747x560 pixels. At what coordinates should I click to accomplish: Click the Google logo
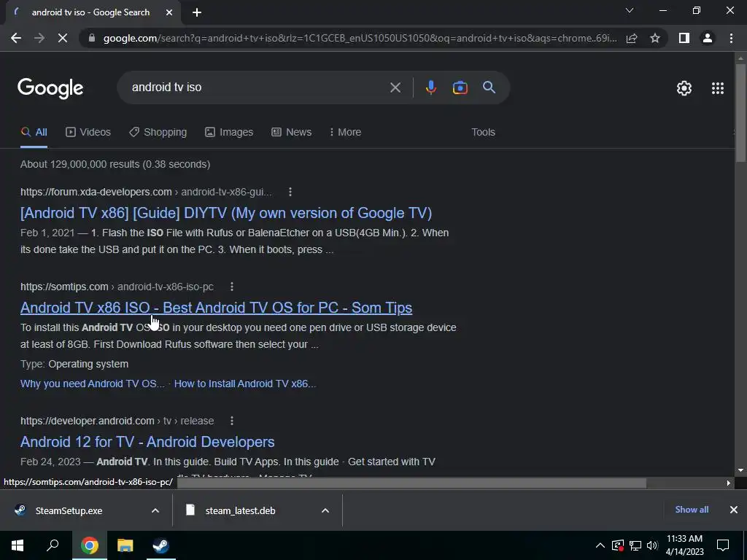tap(50, 88)
